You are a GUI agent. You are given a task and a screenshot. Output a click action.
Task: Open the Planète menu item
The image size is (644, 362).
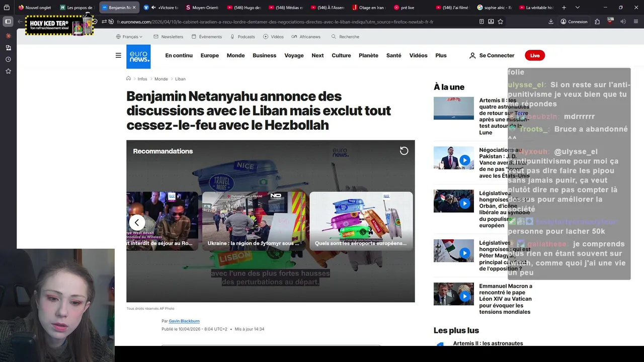pos(368,55)
